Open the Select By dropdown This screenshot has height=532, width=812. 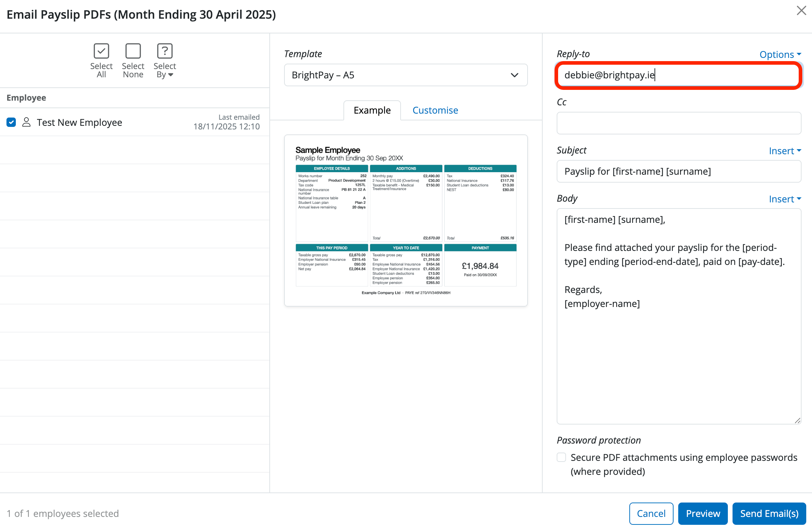point(165,61)
